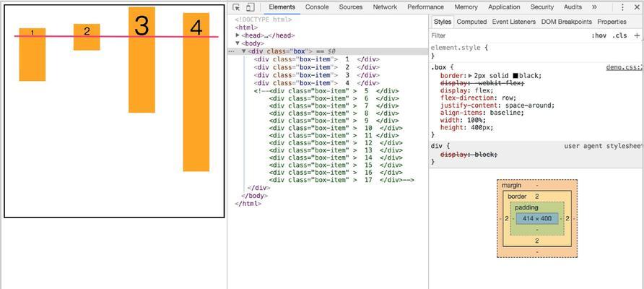Select the closing body tag
This screenshot has width=644, height=289.
(255, 196)
